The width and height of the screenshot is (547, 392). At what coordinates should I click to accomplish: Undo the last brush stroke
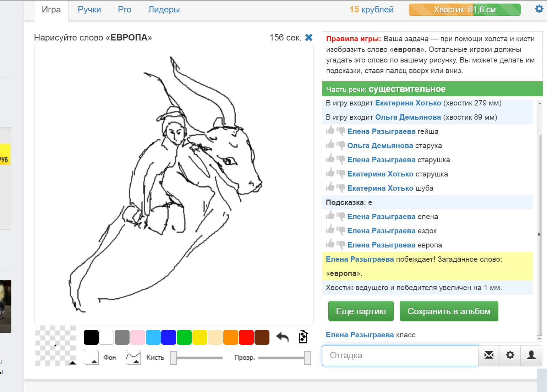tap(283, 337)
